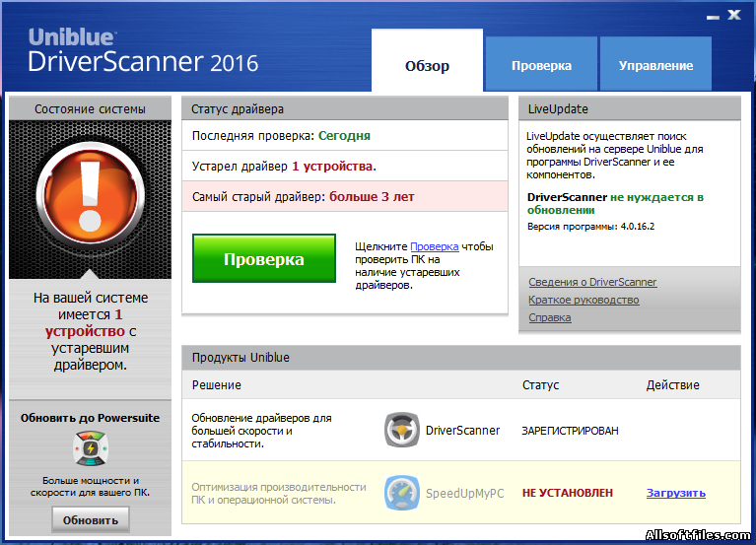Click the ЗАРЕГИСТРИРОВАН status text
This screenshot has width=756, height=545.
point(570,431)
